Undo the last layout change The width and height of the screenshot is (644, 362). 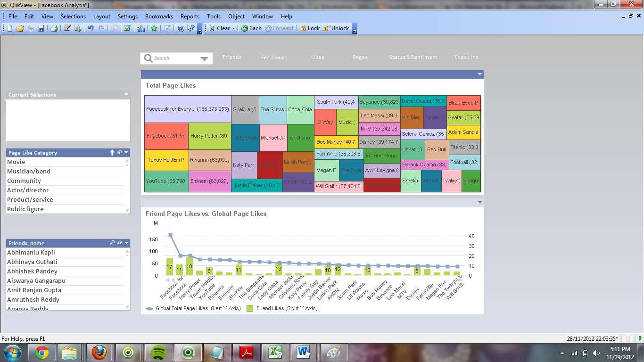[x=91, y=28]
